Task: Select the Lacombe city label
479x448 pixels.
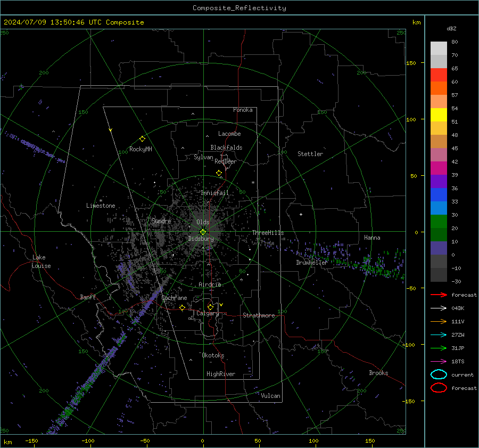Action: [x=229, y=134]
